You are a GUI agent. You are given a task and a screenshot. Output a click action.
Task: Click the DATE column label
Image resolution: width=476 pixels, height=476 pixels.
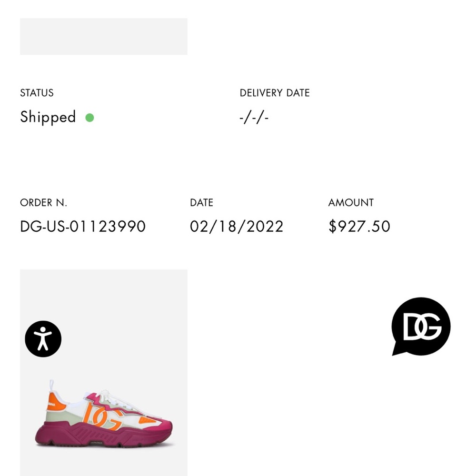201,203
